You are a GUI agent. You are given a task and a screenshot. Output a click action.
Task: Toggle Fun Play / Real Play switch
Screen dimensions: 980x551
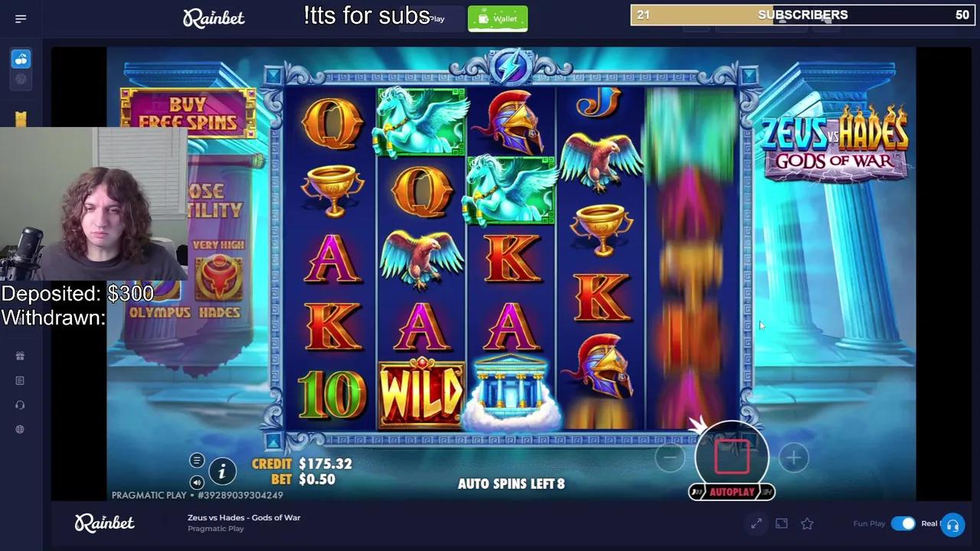(x=903, y=523)
